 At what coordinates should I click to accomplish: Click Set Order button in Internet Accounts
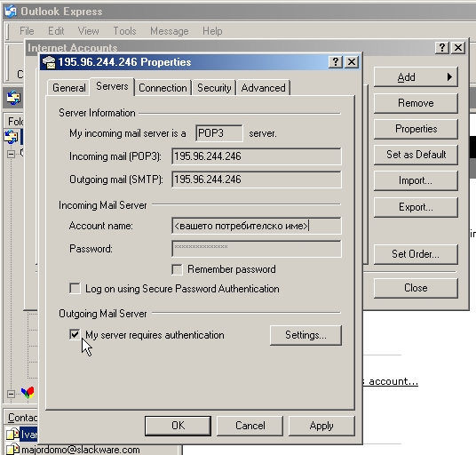click(x=416, y=254)
